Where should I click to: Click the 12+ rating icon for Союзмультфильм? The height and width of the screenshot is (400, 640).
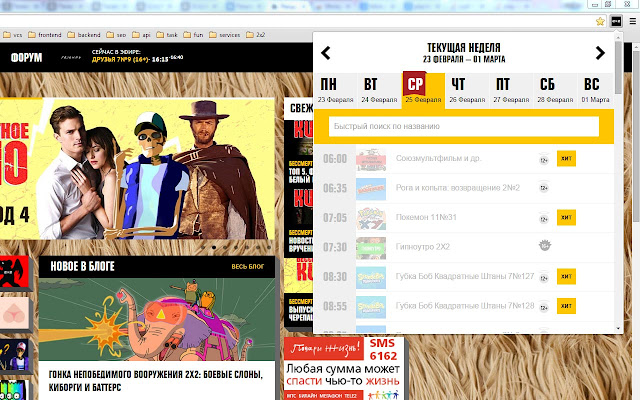tap(544, 160)
